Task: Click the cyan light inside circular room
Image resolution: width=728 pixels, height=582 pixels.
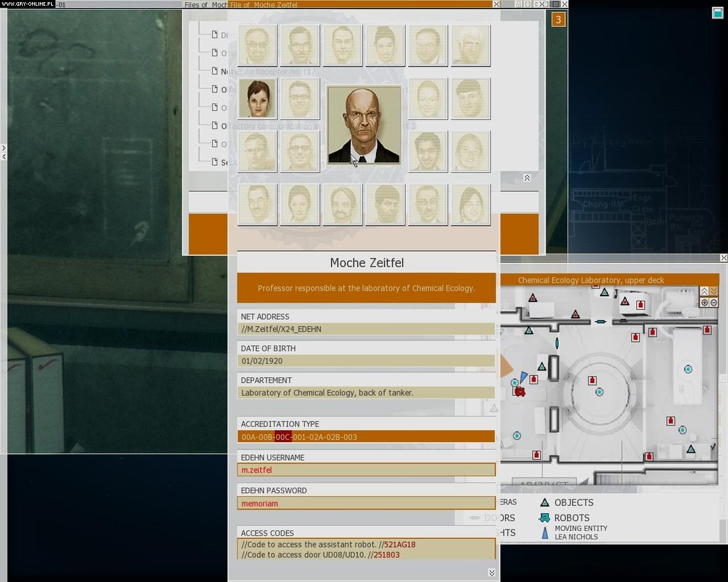Action: click(x=599, y=392)
